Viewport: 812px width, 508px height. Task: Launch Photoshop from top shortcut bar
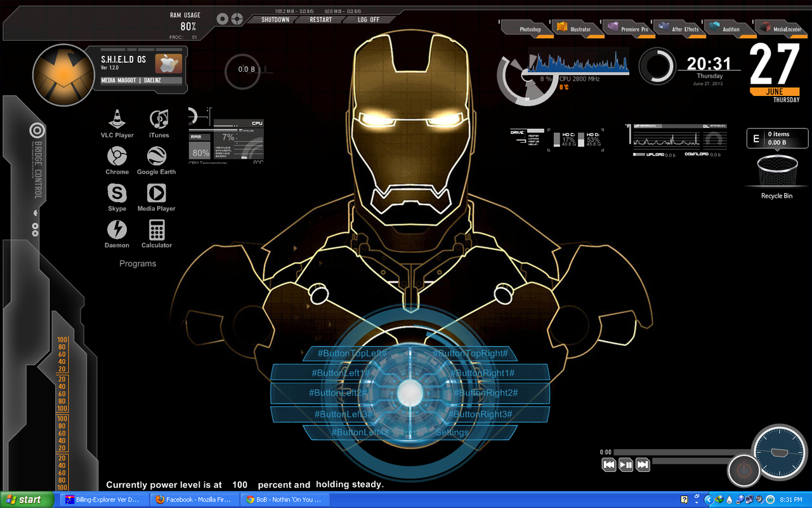coord(527,29)
